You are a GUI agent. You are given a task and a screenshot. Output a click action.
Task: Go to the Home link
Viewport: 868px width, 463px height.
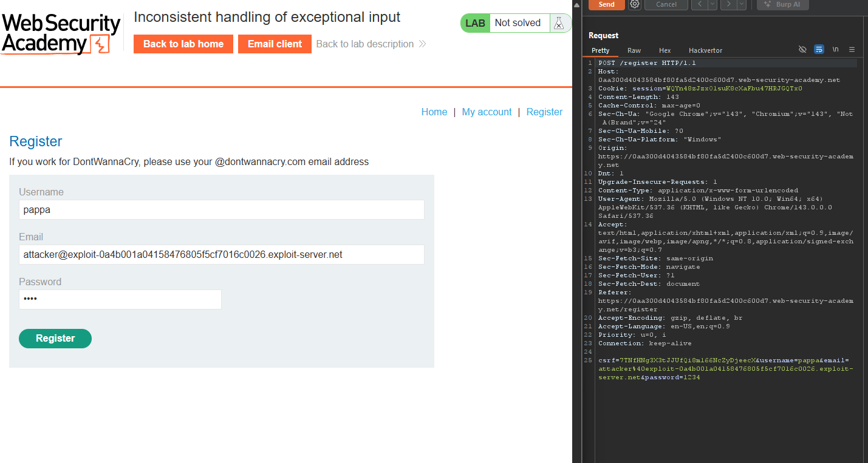tap(434, 112)
